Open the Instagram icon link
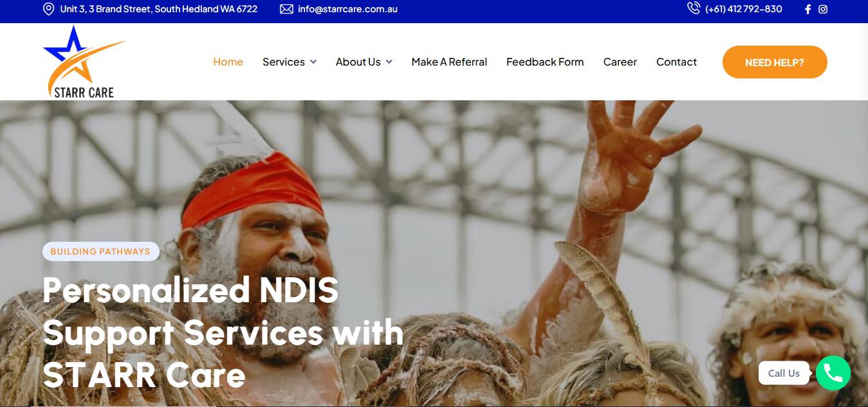 click(x=823, y=9)
